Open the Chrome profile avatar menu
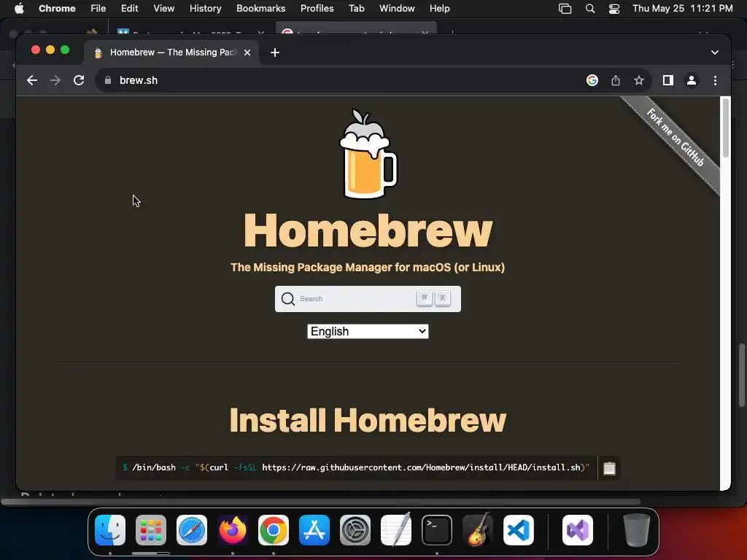 692,80
